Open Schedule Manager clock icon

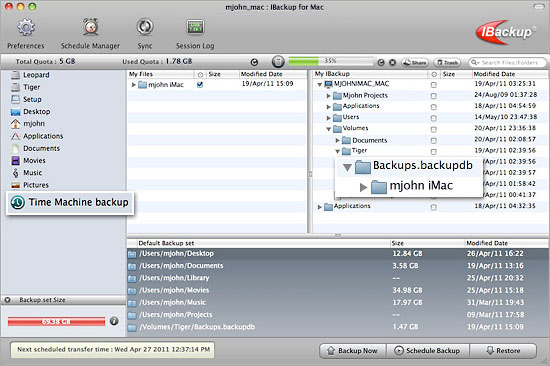click(x=90, y=27)
